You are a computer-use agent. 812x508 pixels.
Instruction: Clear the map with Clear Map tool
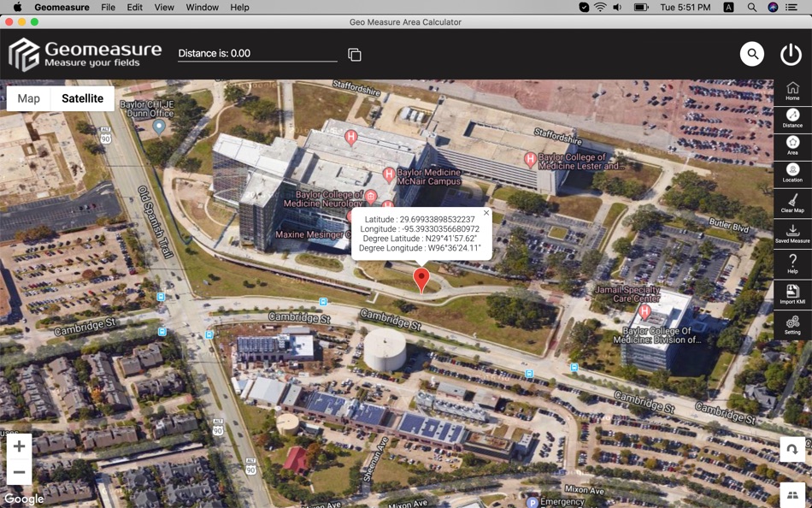792,204
